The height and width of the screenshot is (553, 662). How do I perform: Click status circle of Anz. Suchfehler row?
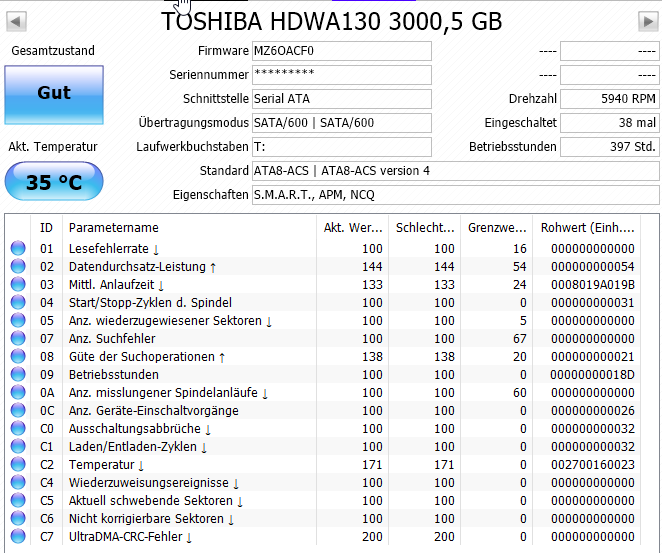pos(18,338)
